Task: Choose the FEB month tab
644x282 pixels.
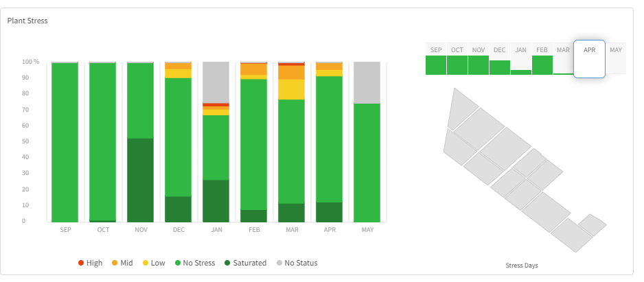Action: [x=542, y=58]
